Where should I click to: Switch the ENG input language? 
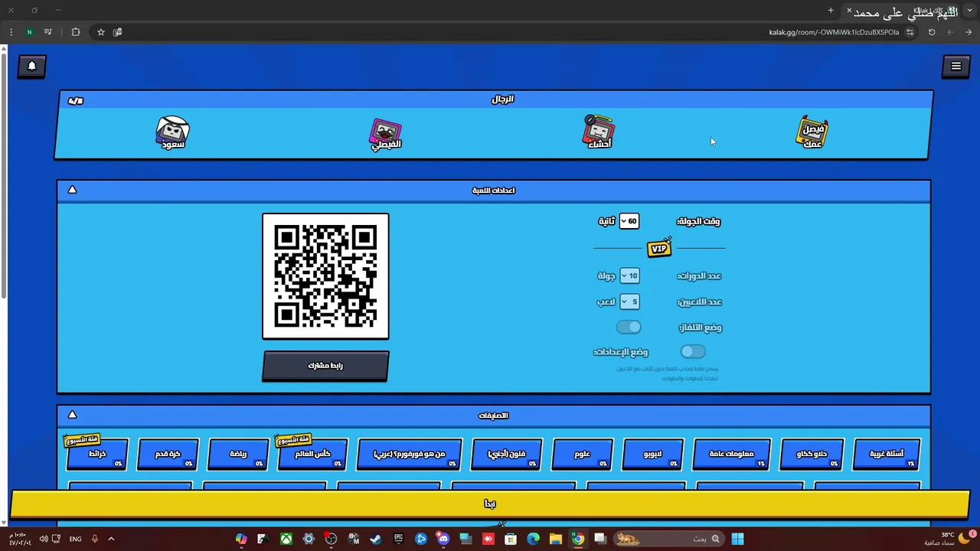click(75, 539)
